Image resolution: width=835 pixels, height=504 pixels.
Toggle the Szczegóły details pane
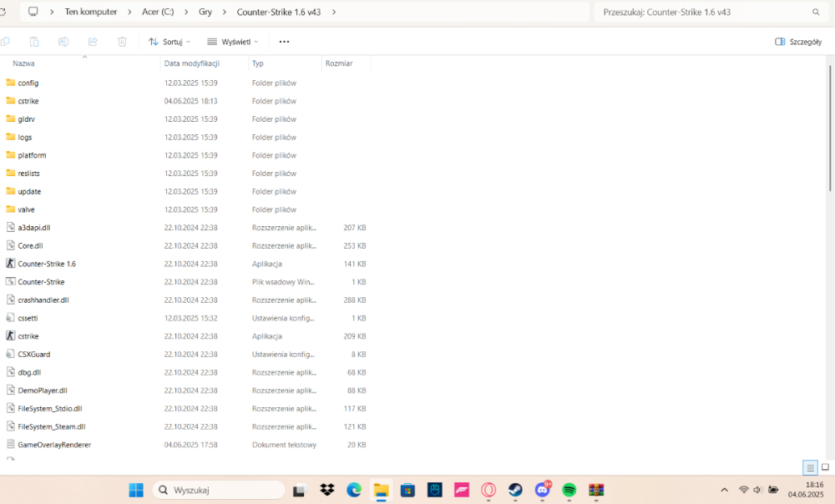[x=798, y=42]
